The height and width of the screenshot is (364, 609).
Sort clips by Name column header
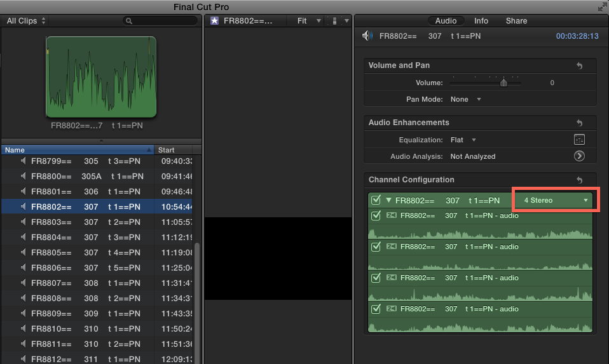pos(78,150)
